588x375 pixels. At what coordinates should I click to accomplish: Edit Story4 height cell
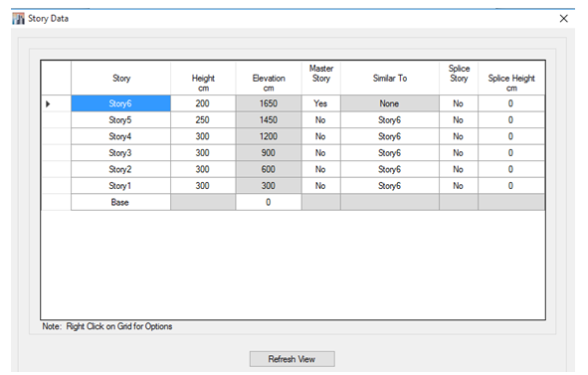203,136
